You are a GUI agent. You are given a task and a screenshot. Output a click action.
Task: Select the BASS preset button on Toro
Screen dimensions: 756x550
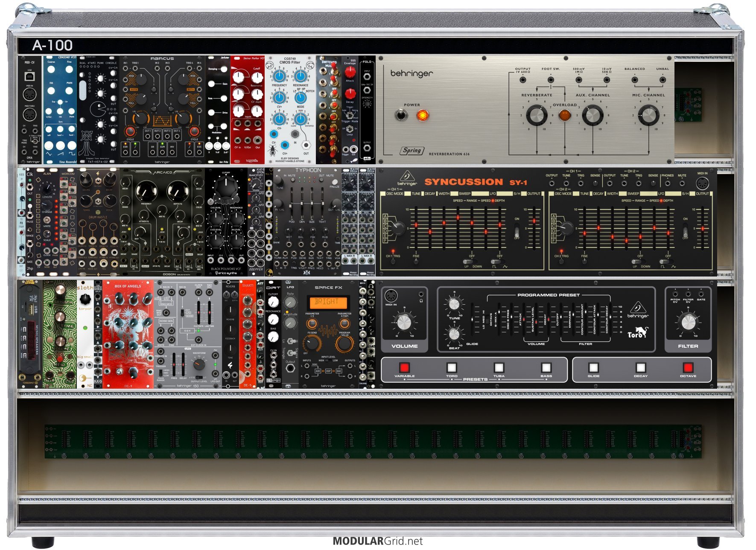[x=546, y=367]
